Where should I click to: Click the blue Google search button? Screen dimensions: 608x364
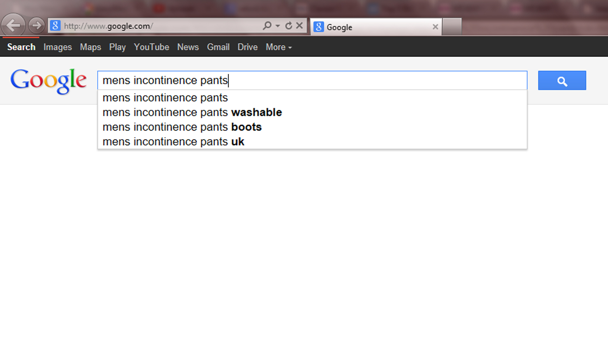pyautogui.click(x=562, y=81)
